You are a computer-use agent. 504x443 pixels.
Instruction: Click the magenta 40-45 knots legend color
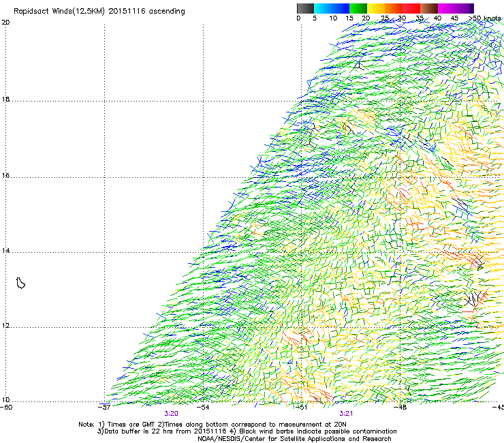pos(447,8)
